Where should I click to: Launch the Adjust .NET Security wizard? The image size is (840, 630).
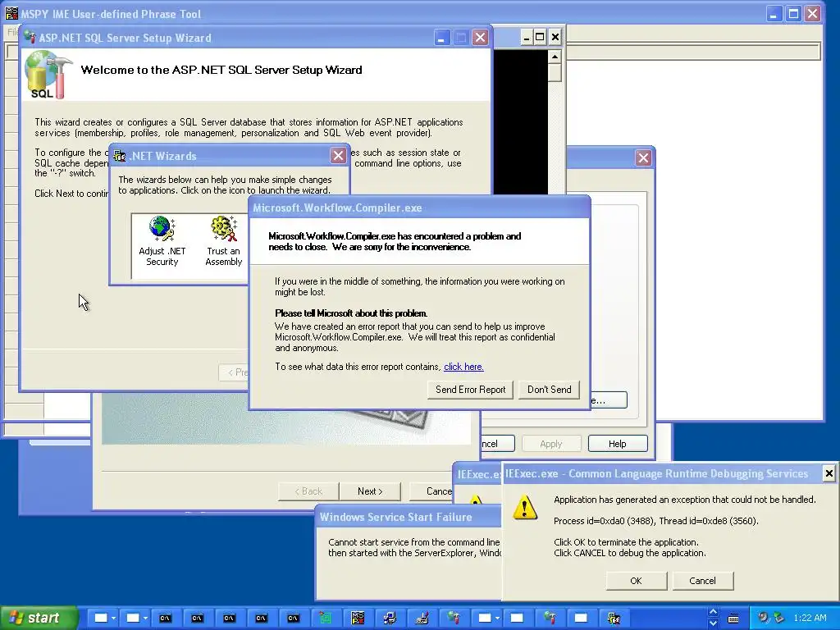(162, 240)
